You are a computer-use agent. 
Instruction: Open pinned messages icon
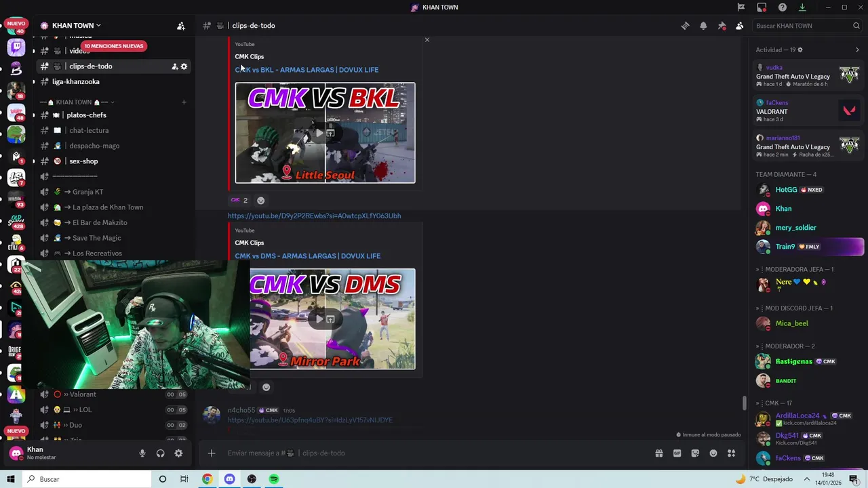pyautogui.click(x=722, y=26)
